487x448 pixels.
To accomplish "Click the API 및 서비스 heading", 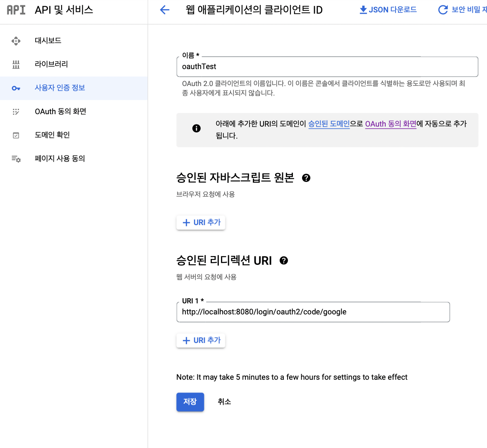I will (x=64, y=10).
